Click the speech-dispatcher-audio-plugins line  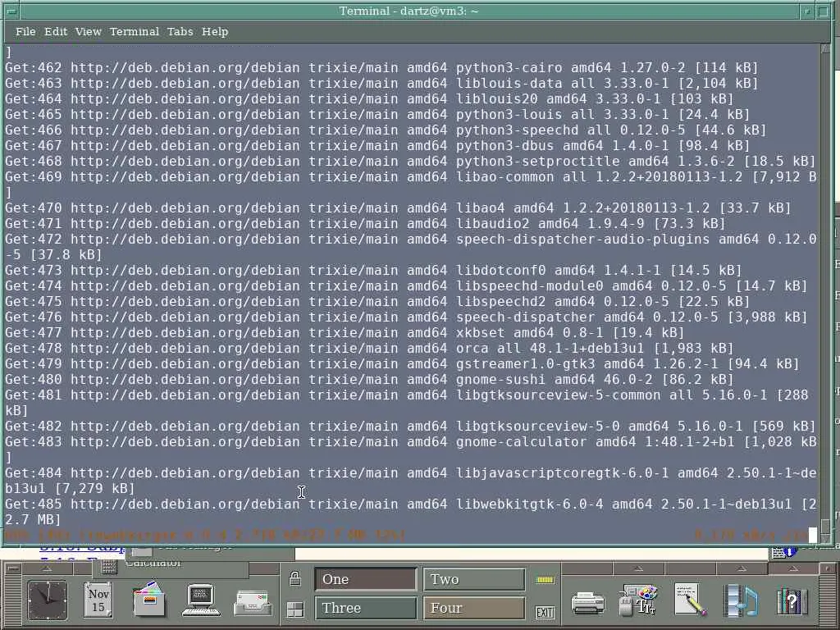[411, 247]
